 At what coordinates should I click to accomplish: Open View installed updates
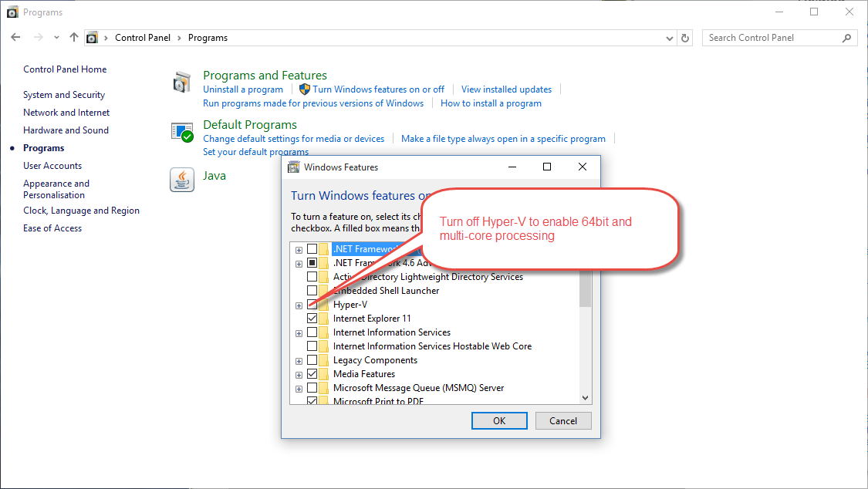point(506,89)
